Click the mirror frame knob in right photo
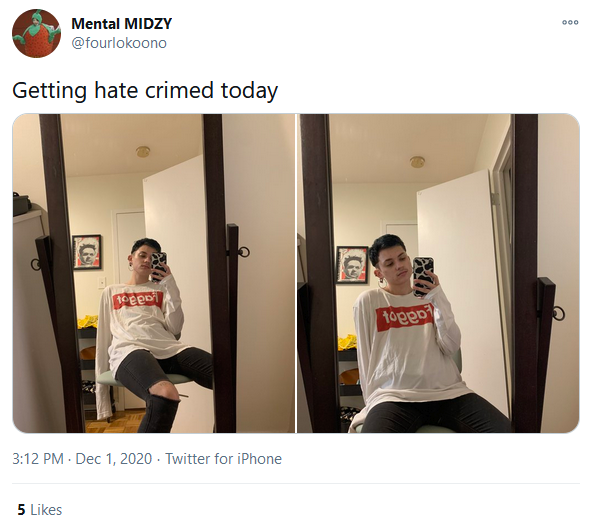 (x=559, y=313)
